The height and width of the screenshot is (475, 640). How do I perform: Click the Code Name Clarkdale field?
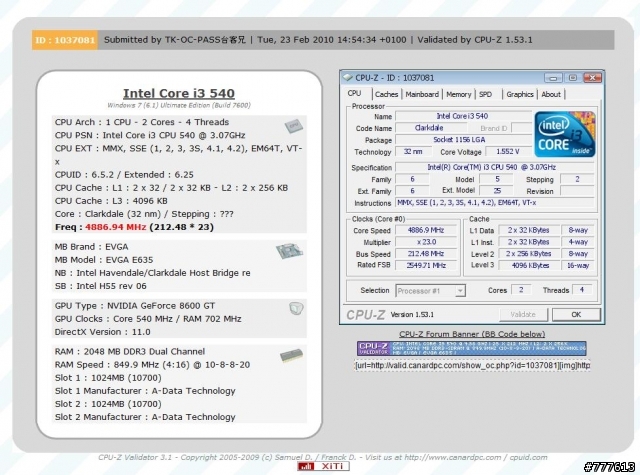431,128
